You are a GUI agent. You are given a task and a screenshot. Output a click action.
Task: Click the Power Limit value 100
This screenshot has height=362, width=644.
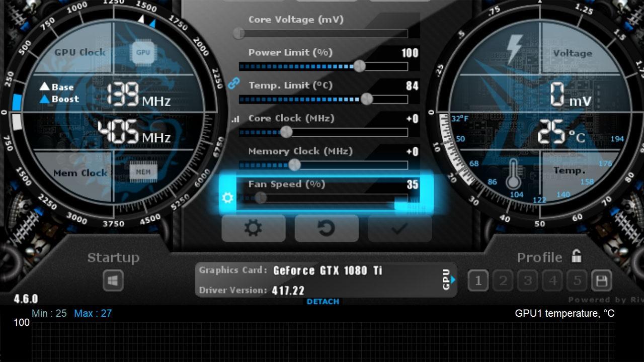point(410,53)
